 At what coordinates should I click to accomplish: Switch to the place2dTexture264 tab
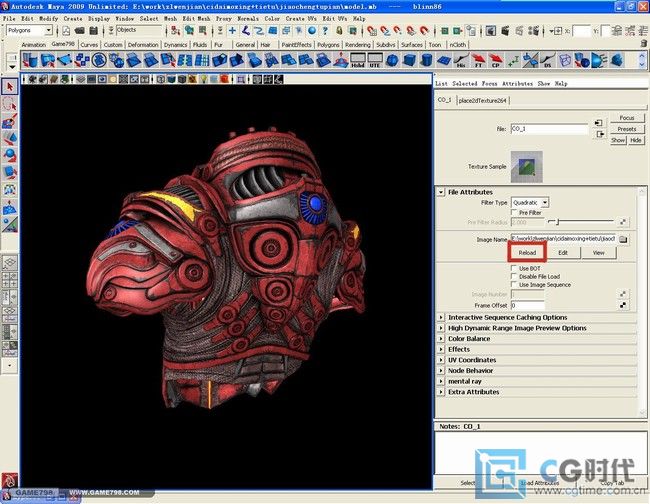click(x=482, y=100)
